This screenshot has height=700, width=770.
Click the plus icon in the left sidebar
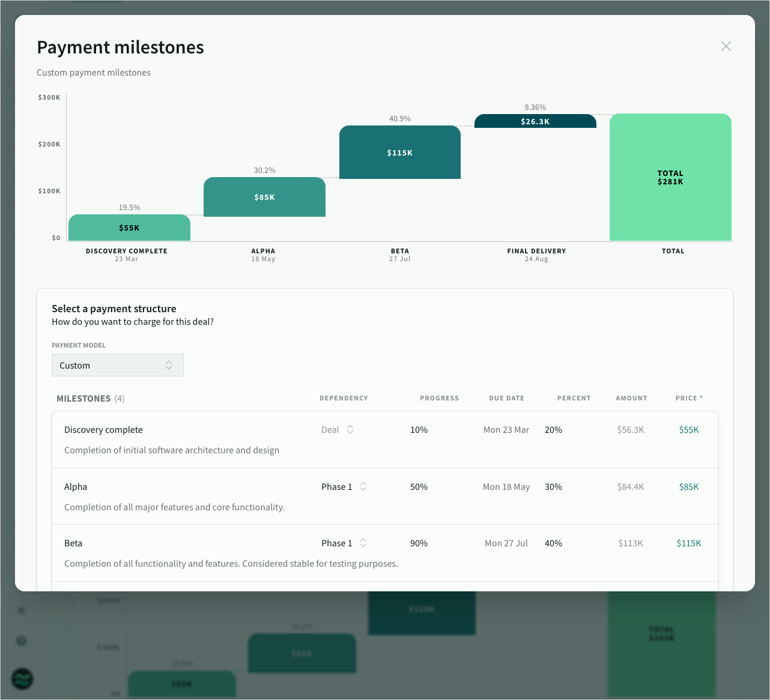pyautogui.click(x=22, y=610)
